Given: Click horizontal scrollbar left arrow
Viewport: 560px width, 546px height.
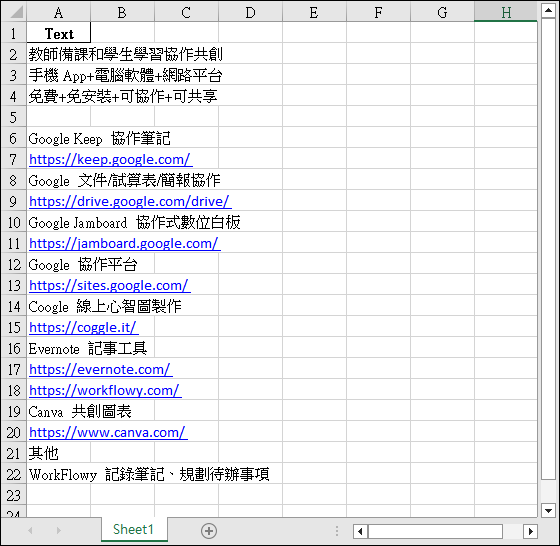Looking at the screenshot, I should [360, 531].
